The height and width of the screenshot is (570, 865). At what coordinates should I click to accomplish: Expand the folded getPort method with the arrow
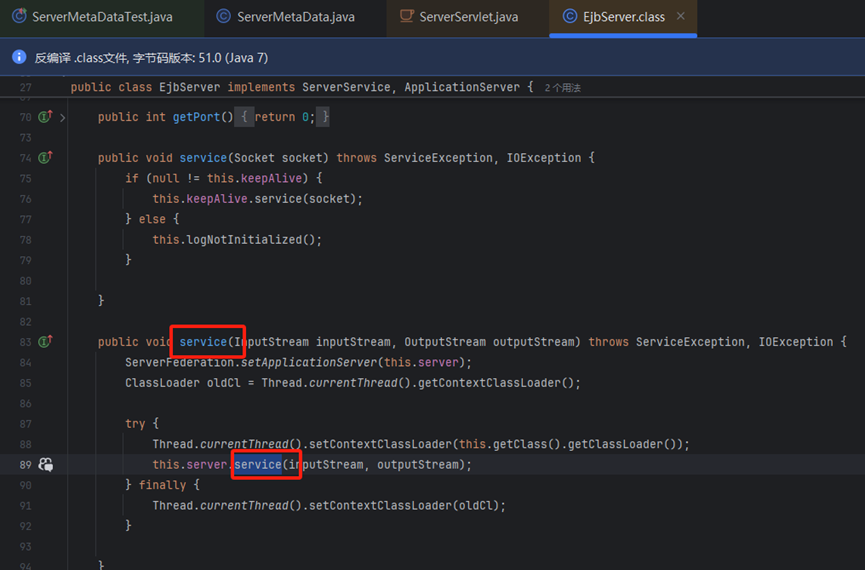point(63,118)
